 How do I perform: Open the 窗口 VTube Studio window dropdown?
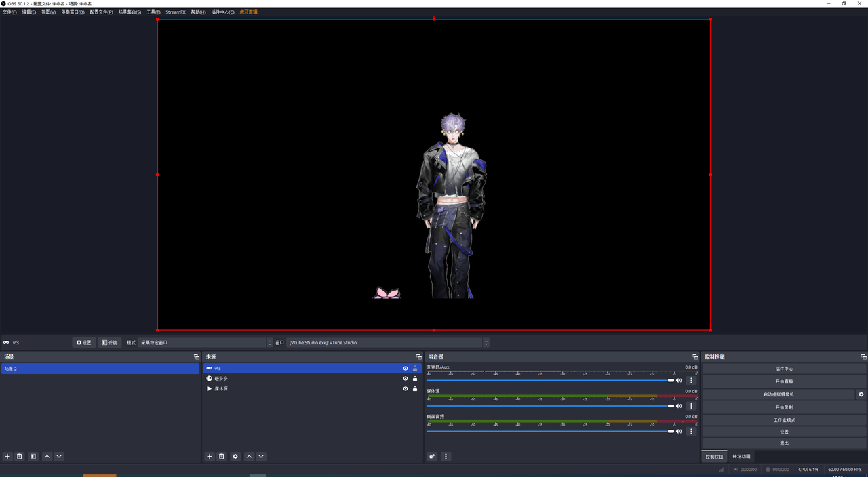tap(387, 343)
